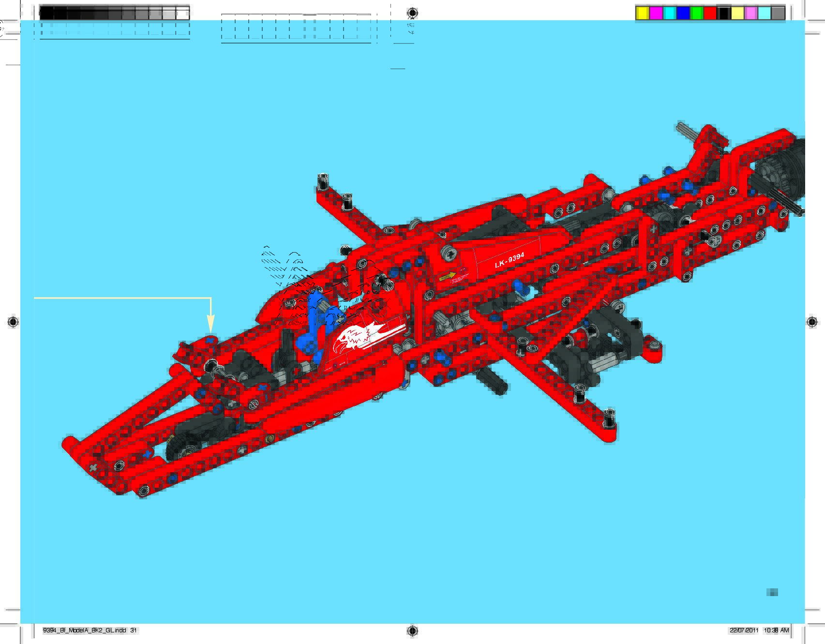Click the top center registration mark
The height and width of the screenshot is (644, 825).
point(412,13)
